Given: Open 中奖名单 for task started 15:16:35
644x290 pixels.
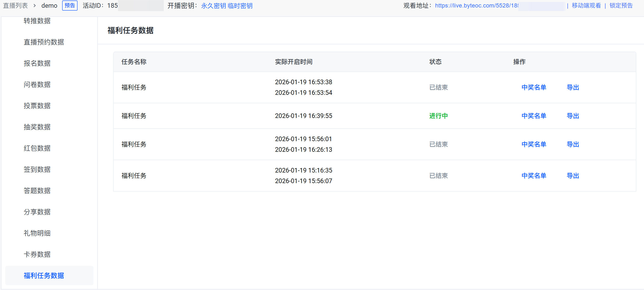Looking at the screenshot, I should tap(533, 176).
